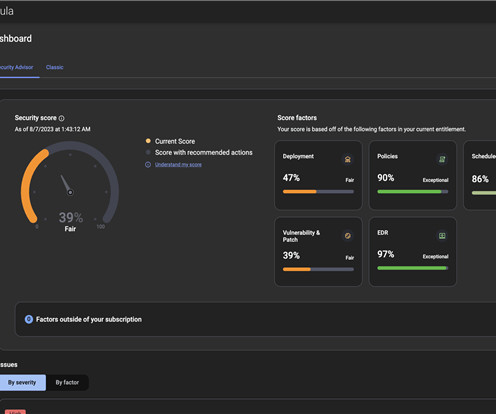Click the info icon beside Understand my score

(x=148, y=165)
